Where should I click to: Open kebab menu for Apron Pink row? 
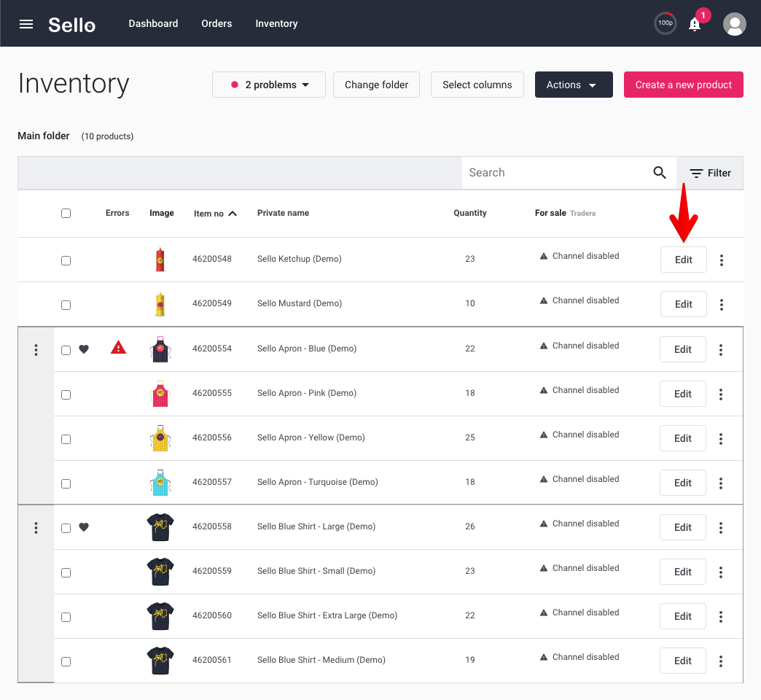[721, 394]
